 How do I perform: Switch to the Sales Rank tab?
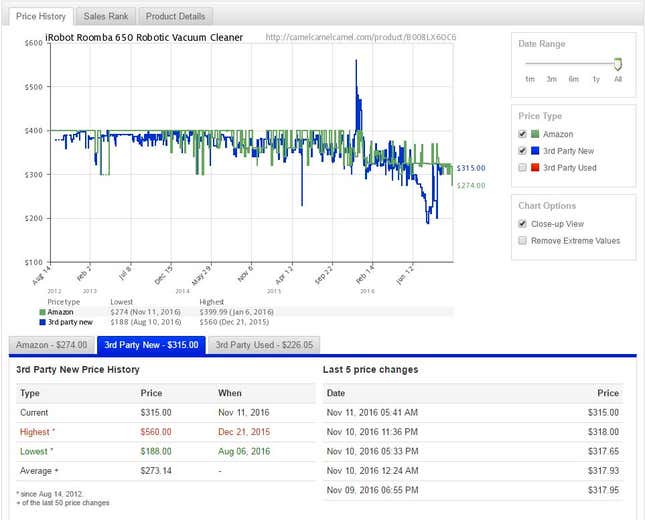coord(106,16)
